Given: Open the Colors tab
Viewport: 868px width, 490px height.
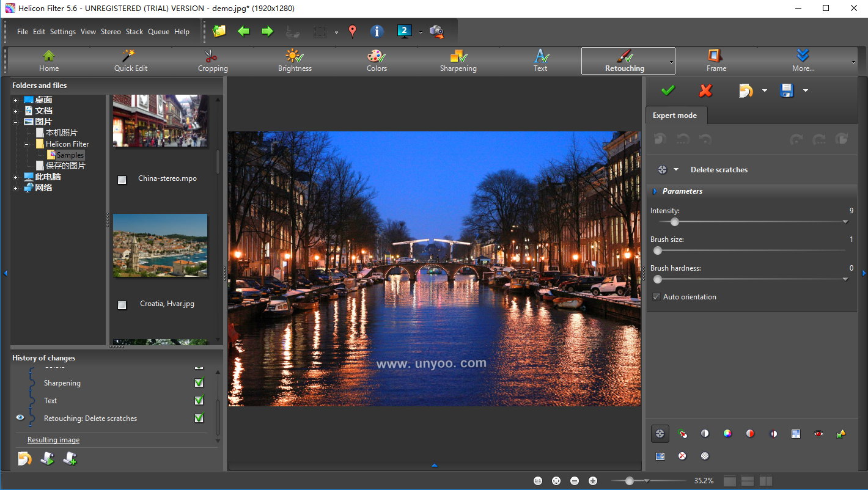Looking at the screenshot, I should pyautogui.click(x=377, y=61).
